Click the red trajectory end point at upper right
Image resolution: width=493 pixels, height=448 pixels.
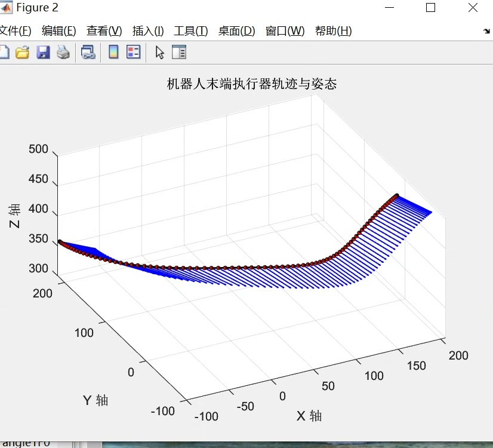click(x=397, y=195)
